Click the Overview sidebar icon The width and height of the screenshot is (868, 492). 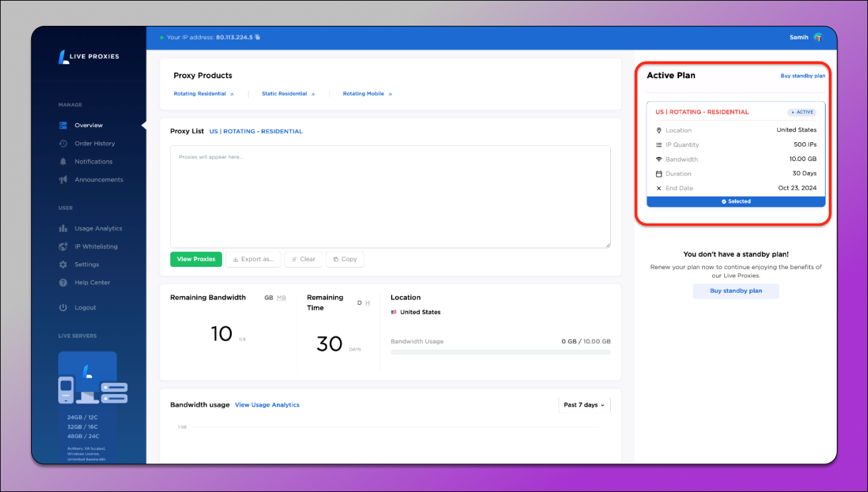pos(64,125)
